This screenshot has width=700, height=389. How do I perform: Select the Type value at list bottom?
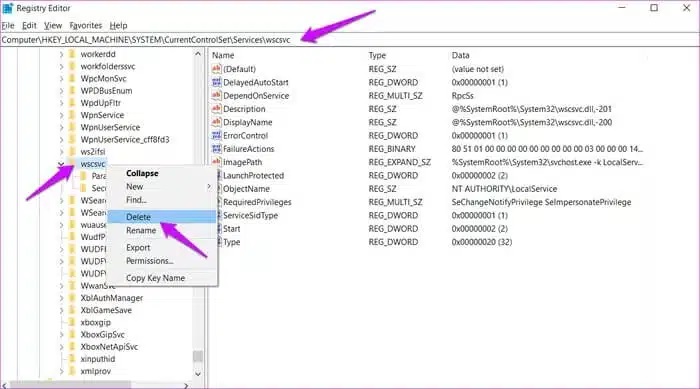click(x=232, y=242)
